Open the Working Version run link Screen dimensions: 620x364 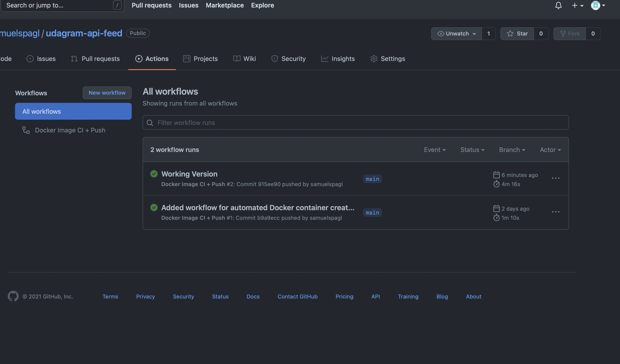pos(189,174)
